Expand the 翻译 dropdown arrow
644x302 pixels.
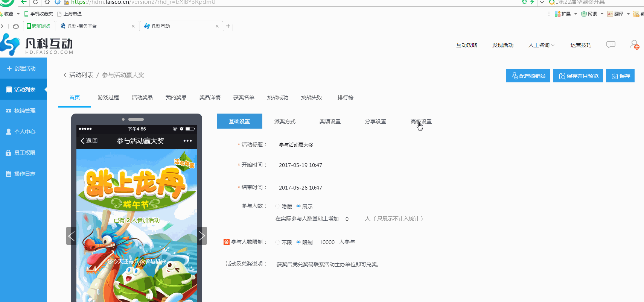(x=628, y=14)
